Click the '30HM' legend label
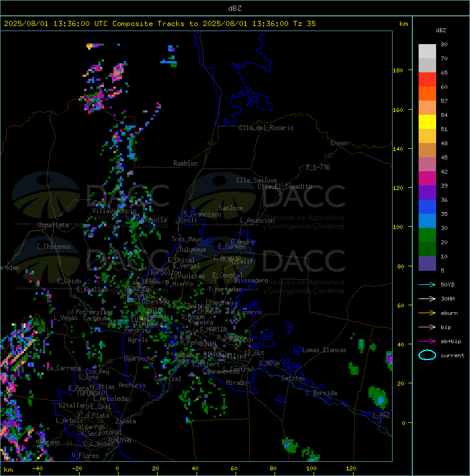This screenshot has height=476, width=470. (447, 298)
